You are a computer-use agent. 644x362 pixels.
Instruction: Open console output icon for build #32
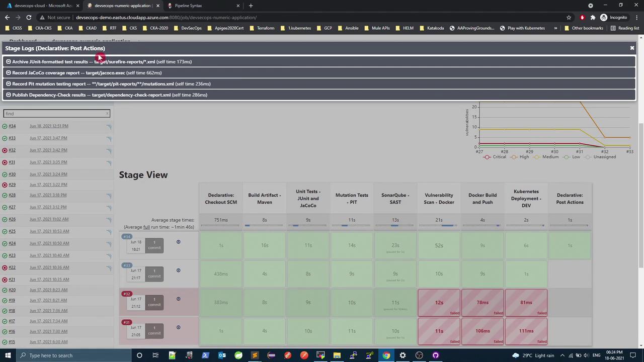tap(109, 150)
